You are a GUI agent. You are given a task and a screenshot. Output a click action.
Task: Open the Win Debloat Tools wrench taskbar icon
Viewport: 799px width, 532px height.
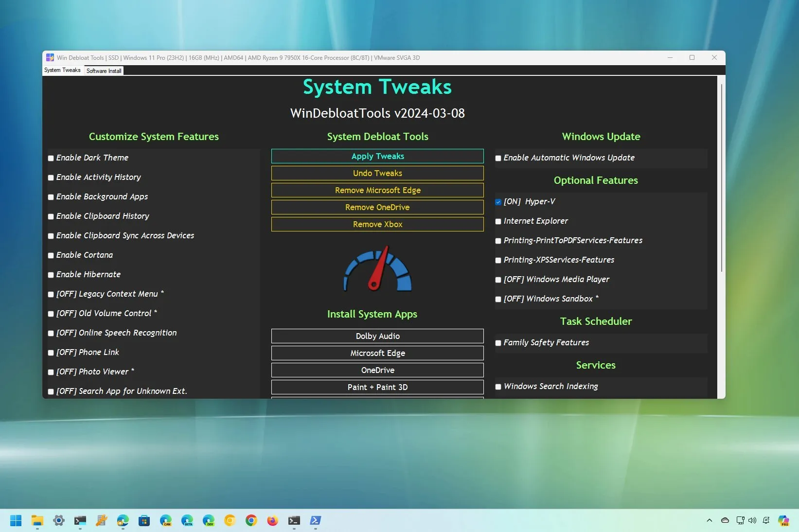102,520
